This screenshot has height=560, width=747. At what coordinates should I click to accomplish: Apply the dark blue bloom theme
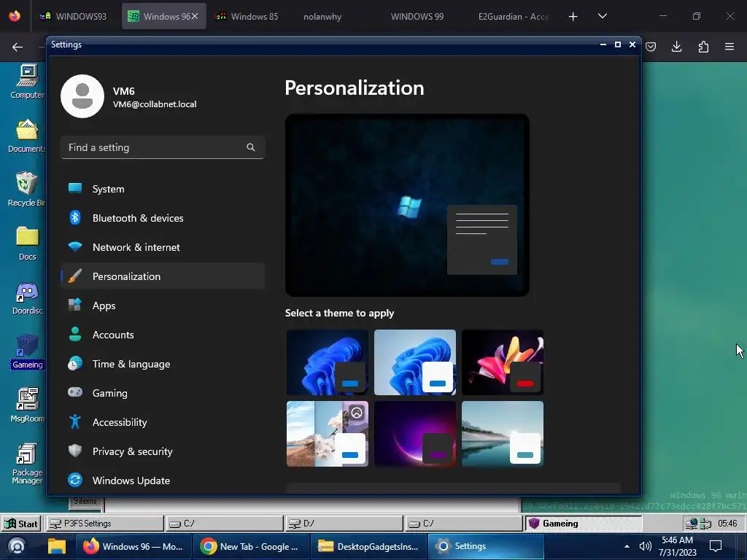328,362
